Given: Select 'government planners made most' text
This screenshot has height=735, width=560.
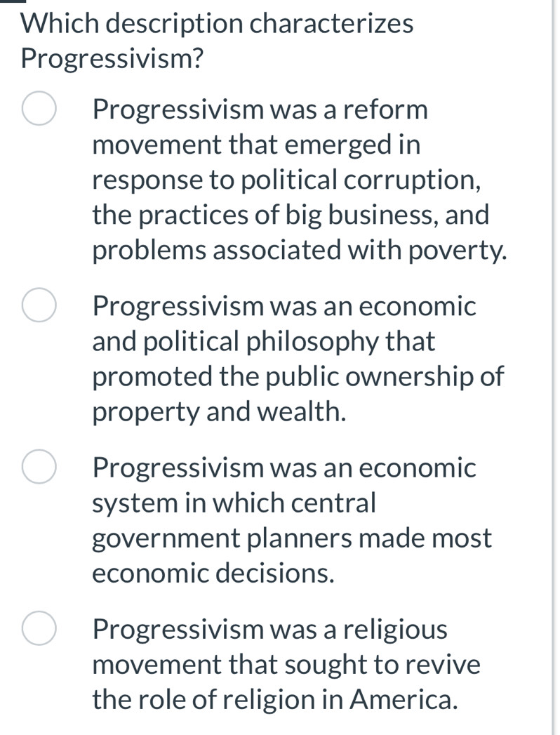Looking at the screenshot, I should tap(292, 538).
